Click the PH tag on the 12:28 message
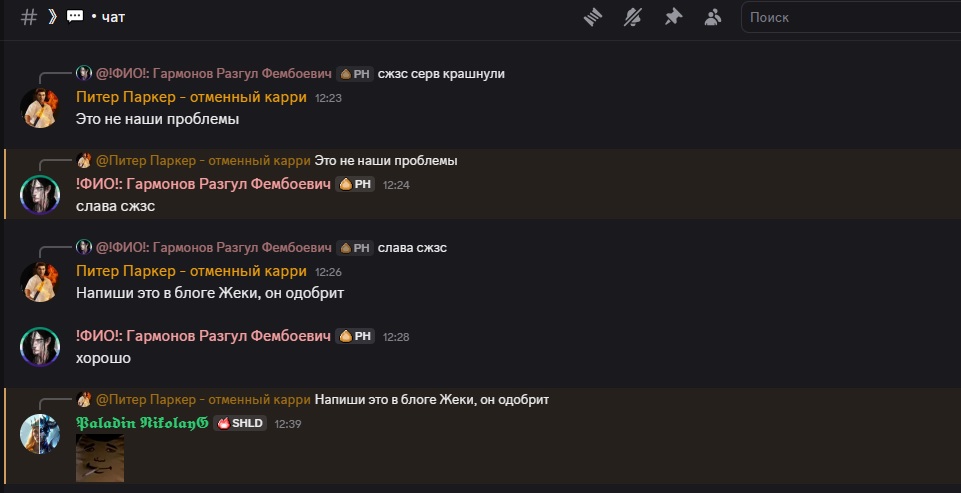The width and height of the screenshot is (961, 493). (356, 336)
